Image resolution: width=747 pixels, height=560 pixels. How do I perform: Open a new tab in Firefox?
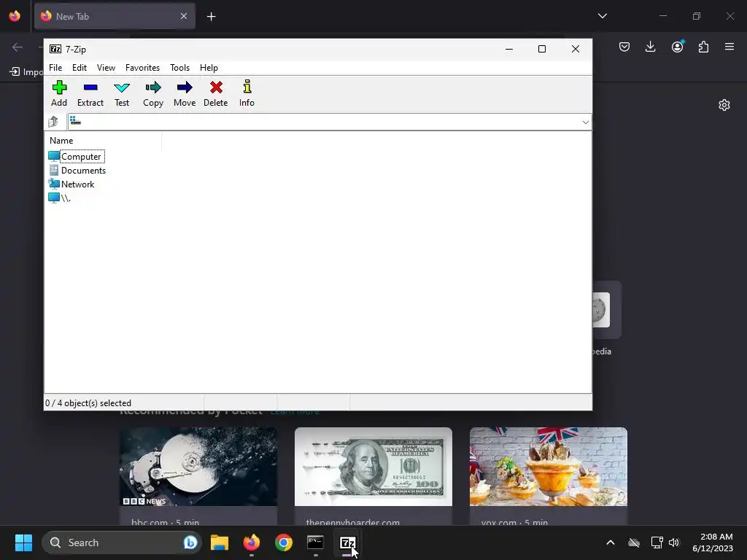(211, 17)
